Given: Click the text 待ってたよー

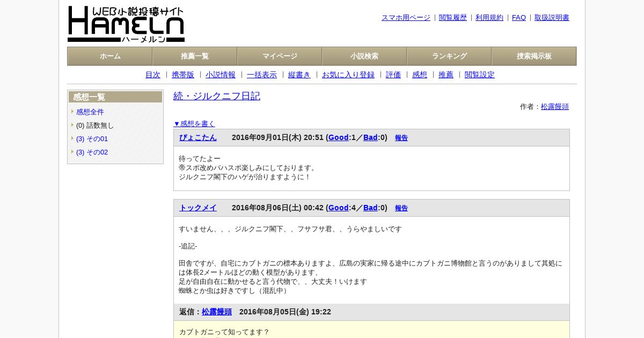Looking at the screenshot, I should coord(200,159).
